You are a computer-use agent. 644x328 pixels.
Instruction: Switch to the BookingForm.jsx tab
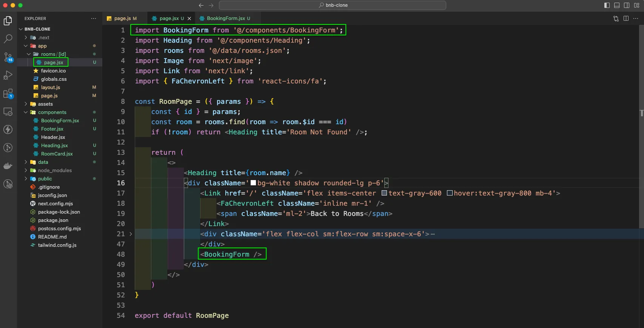228,18
